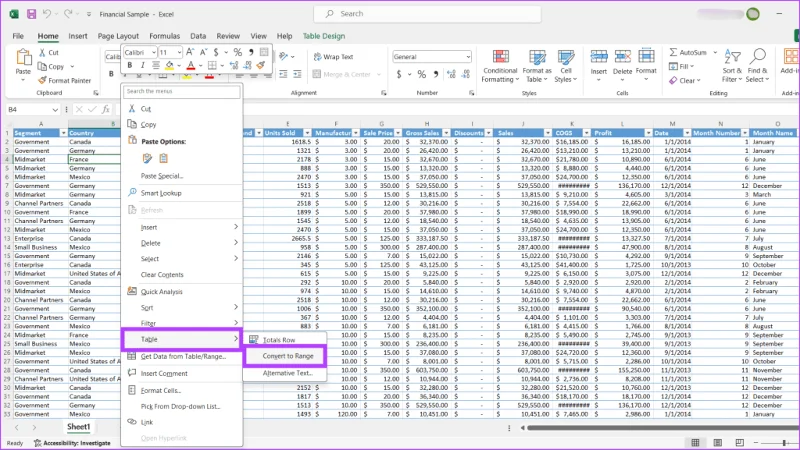Click mini toolbar Format Painter brush
This screenshot has height=450, width=800.
(261, 65)
